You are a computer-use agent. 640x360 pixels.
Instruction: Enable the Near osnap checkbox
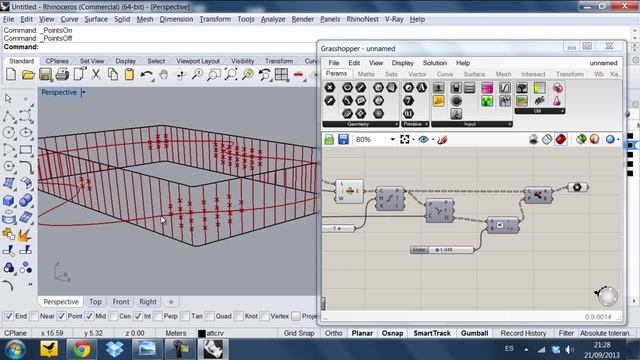34,316
